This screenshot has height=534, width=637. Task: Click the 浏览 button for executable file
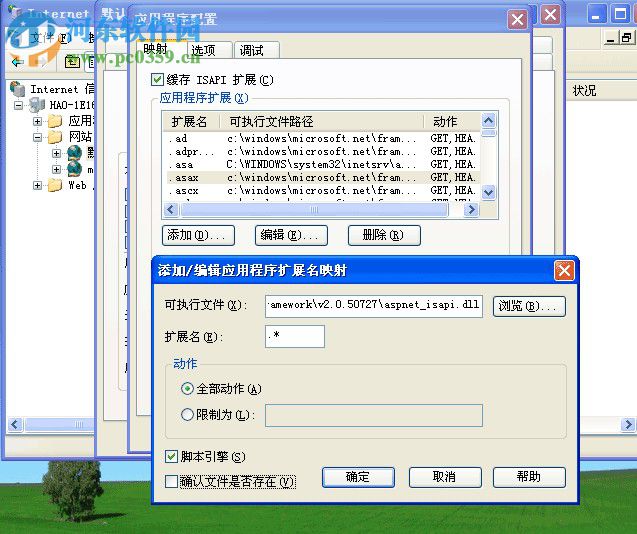[x=529, y=306]
